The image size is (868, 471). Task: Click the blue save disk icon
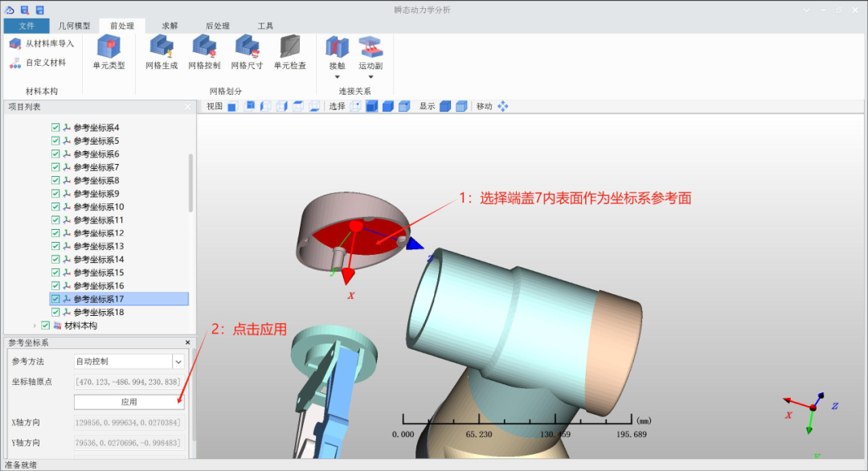(x=40, y=10)
